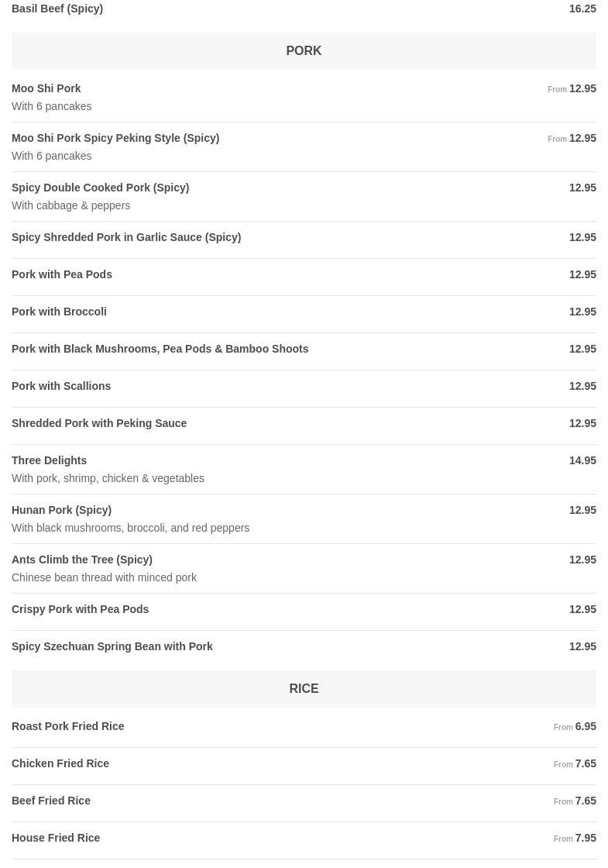The height and width of the screenshot is (868, 608).
Task: Open the Three Delights item
Action: tap(50, 461)
